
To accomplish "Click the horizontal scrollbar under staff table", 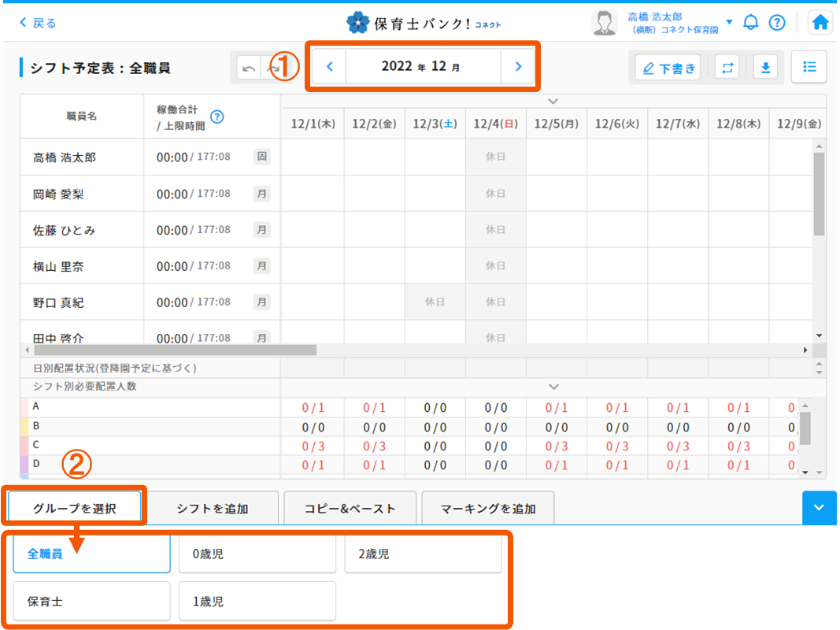I will tap(173, 350).
